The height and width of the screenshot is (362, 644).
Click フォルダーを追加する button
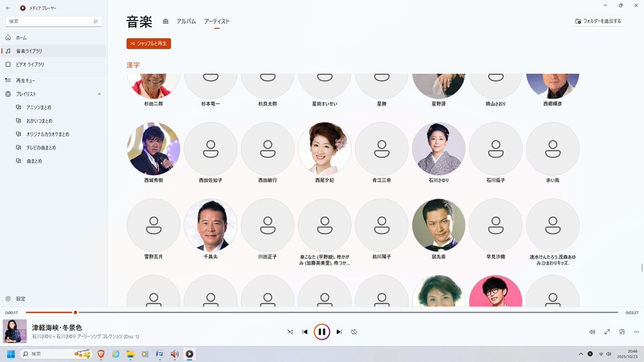tap(598, 21)
